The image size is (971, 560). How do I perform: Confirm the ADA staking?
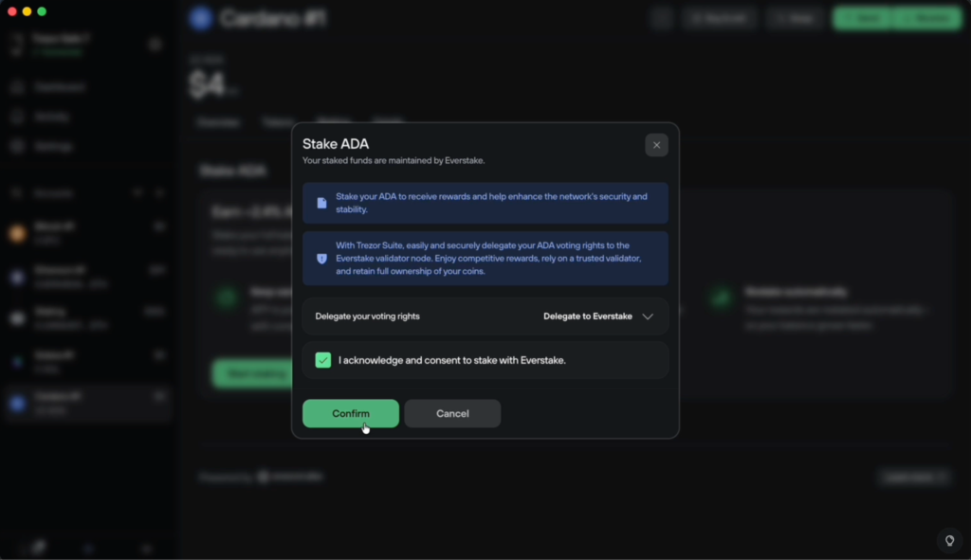point(351,413)
